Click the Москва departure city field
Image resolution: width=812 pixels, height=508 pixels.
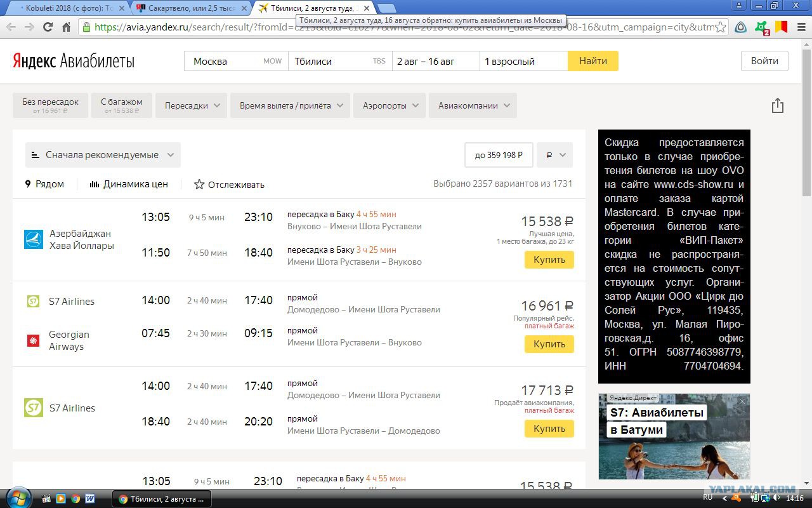tap(236, 61)
